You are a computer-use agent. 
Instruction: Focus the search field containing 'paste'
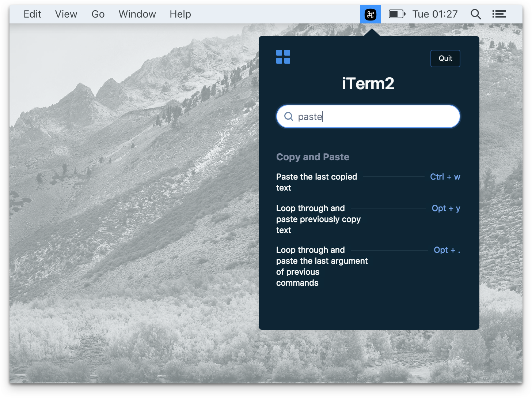pyautogui.click(x=368, y=116)
